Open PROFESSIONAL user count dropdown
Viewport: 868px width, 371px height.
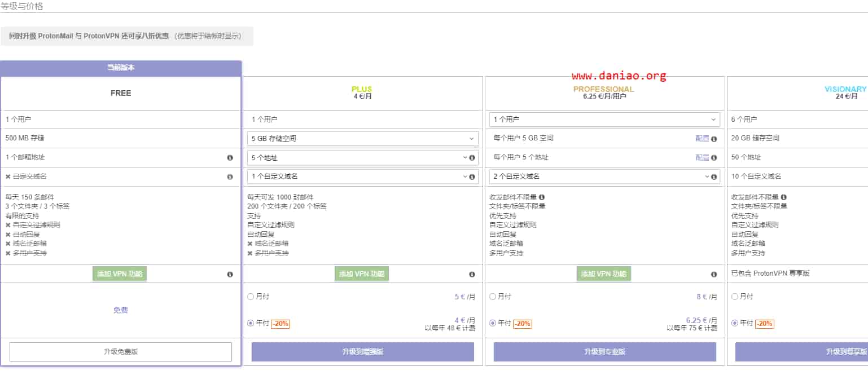[604, 120]
